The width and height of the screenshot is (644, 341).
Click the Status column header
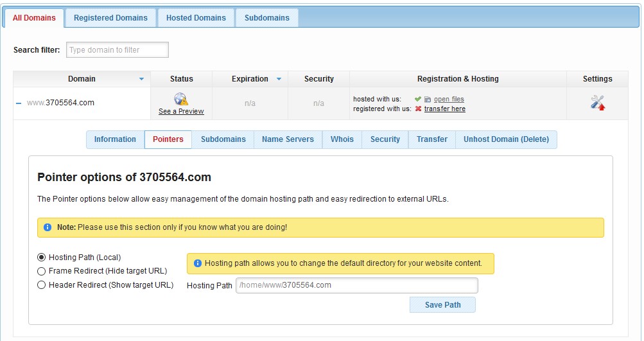click(x=182, y=79)
